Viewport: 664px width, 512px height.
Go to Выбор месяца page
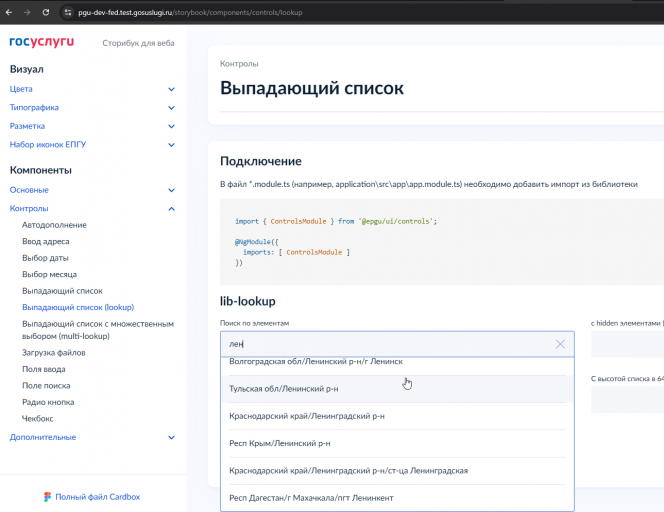[50, 274]
